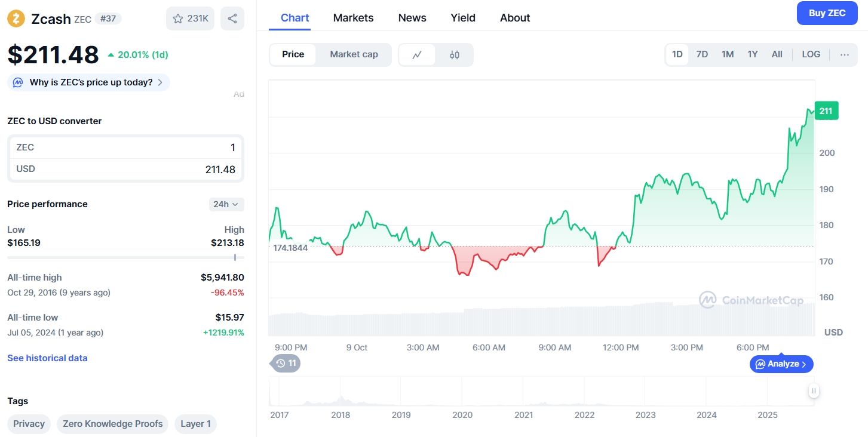Image resolution: width=868 pixels, height=437 pixels.
Task: Add Zcash to watchlist with star icon
Action: point(190,19)
